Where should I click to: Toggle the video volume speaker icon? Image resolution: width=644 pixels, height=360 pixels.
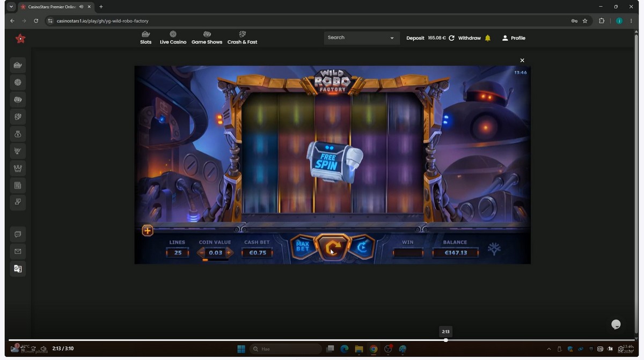pos(43,349)
